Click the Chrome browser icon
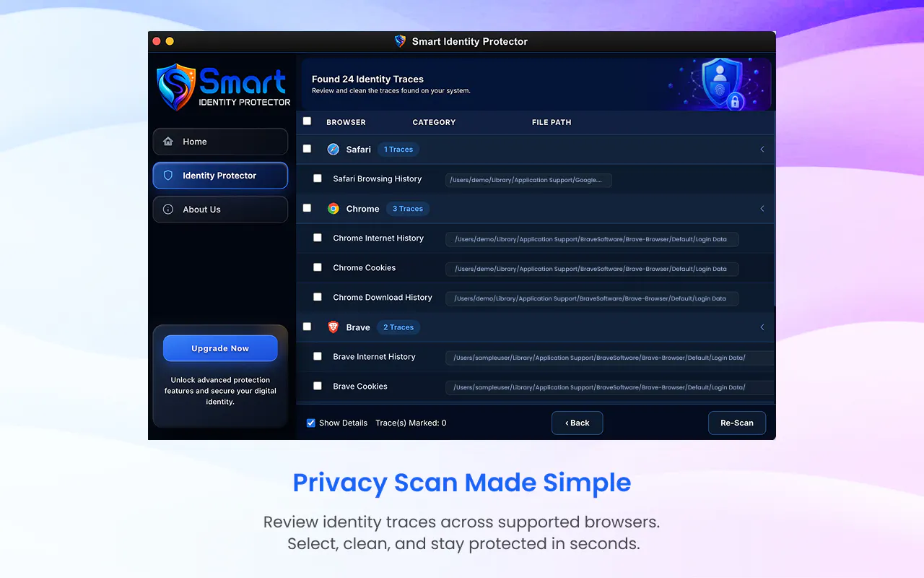Screen dimensions: 924x578 333,209
